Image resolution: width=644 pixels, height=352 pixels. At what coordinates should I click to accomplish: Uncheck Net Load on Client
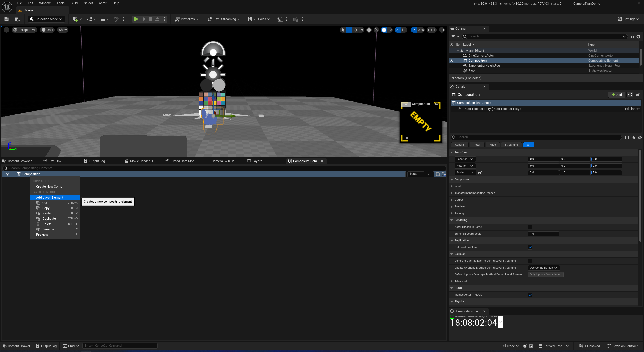[x=530, y=247]
